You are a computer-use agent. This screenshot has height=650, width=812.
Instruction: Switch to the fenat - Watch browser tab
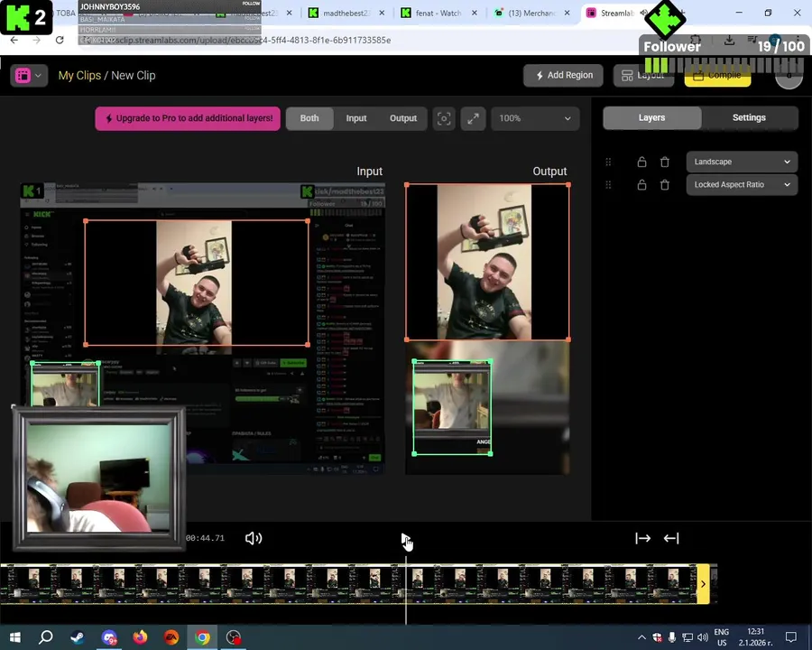pyautogui.click(x=438, y=13)
